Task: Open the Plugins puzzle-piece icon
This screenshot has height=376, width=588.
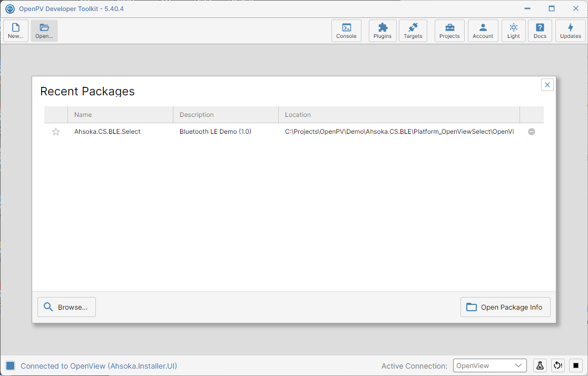Action: [383, 31]
